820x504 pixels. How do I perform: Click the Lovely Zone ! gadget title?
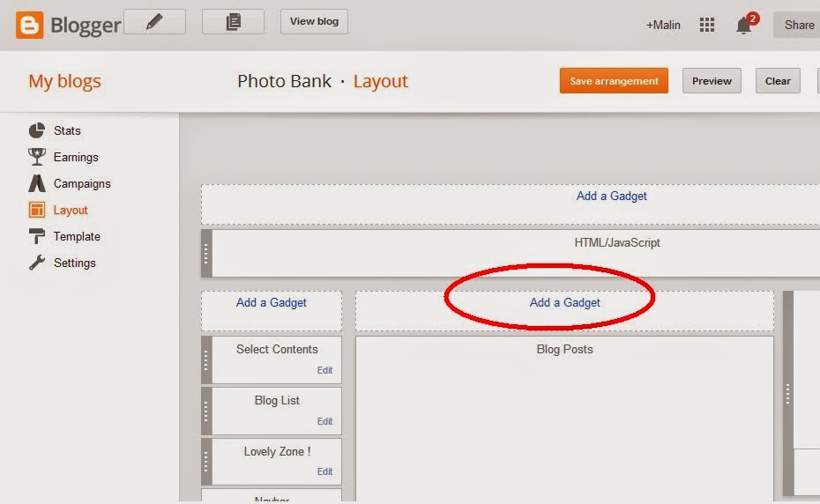pos(277,452)
